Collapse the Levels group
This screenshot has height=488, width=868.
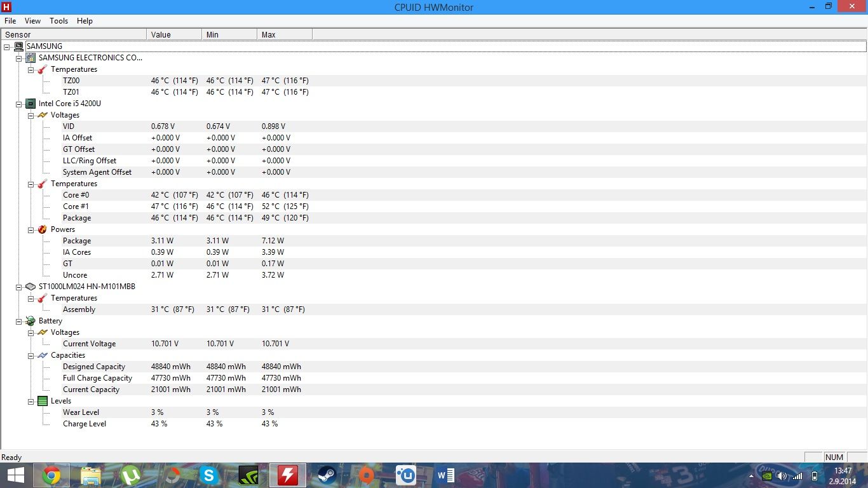[x=31, y=401]
